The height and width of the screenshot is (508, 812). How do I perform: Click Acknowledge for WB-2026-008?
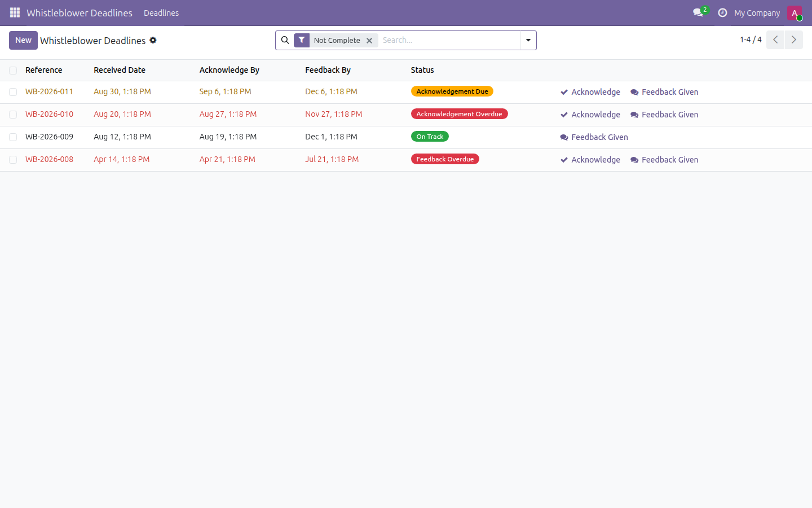tap(590, 160)
